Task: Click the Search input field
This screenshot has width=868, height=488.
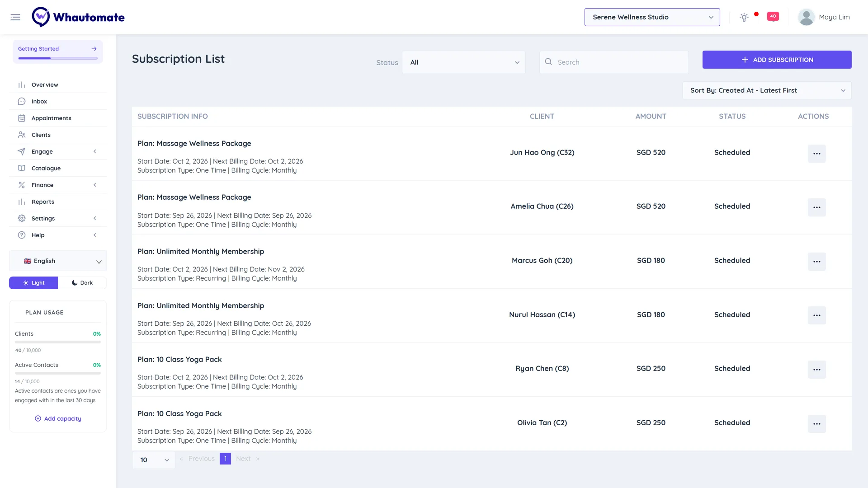Action: point(614,62)
